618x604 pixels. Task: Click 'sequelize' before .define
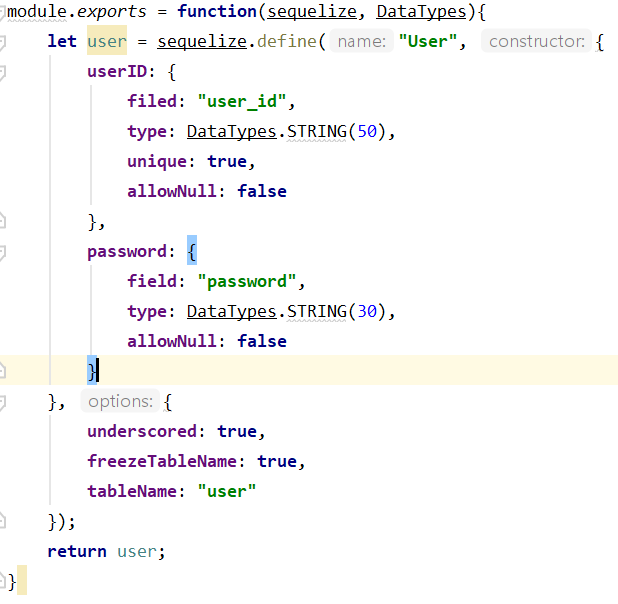tap(202, 41)
